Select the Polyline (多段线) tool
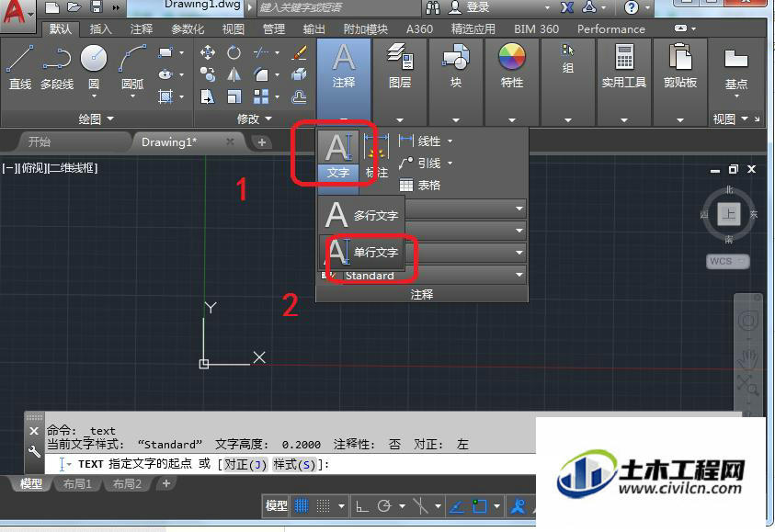Image resolution: width=775 pixels, height=532 pixels. click(57, 67)
